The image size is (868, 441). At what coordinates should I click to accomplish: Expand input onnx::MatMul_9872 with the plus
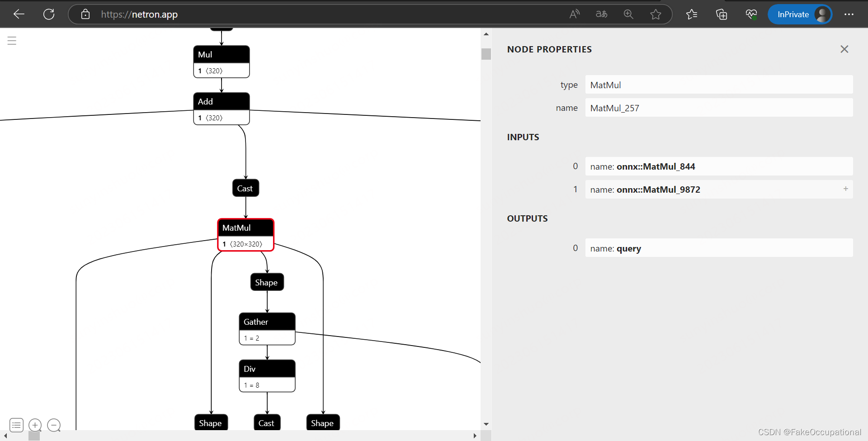[x=845, y=189]
